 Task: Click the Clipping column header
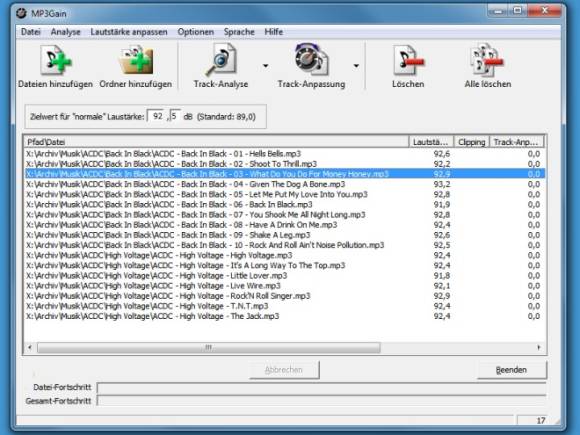[x=472, y=142]
